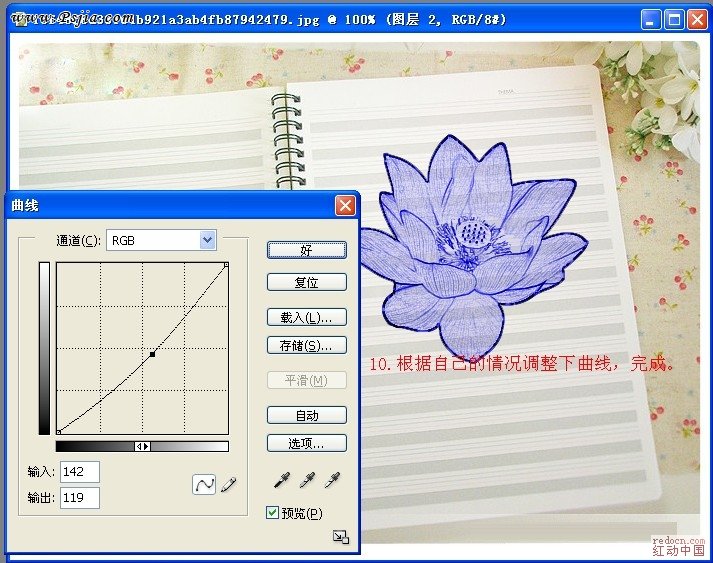Select the middle curve control point
The height and width of the screenshot is (563, 713).
pos(152,354)
